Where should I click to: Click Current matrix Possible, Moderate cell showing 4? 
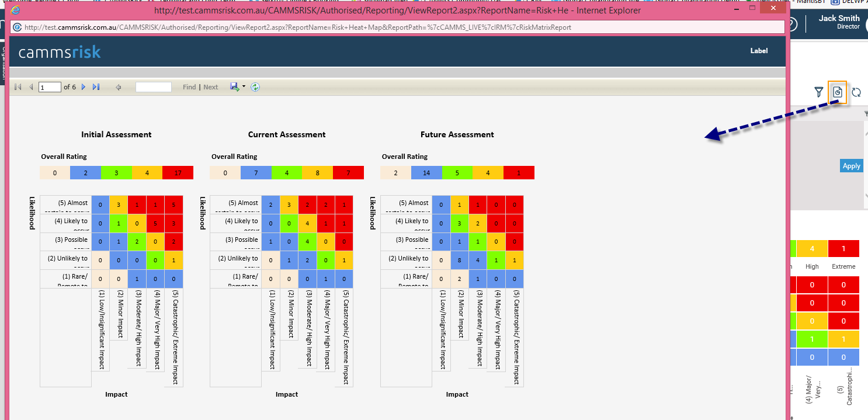coord(308,242)
